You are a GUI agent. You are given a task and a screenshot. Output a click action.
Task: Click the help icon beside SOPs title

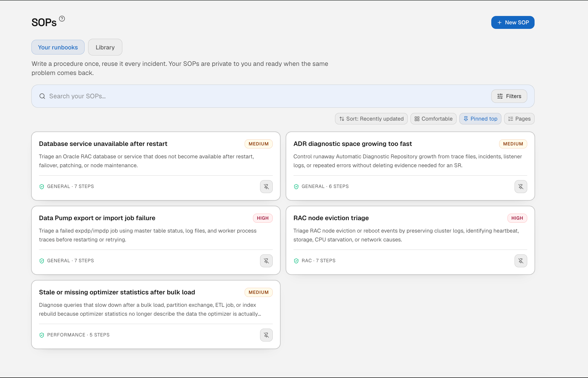pyautogui.click(x=62, y=19)
